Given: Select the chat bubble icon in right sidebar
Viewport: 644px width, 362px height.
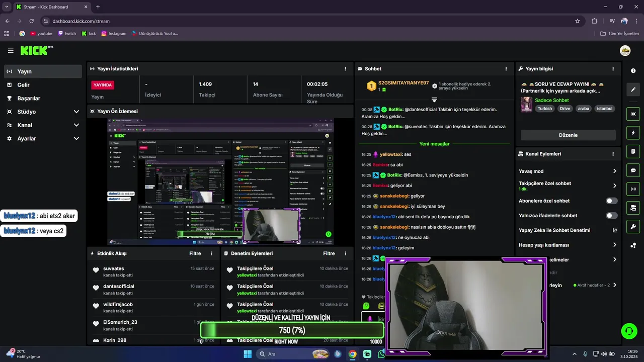Looking at the screenshot, I should point(633,170).
